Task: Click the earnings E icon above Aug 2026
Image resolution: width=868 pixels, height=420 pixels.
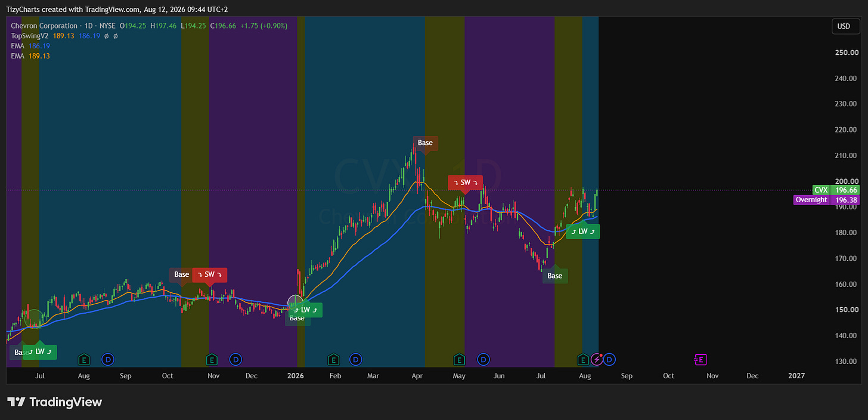Action: 584,359
